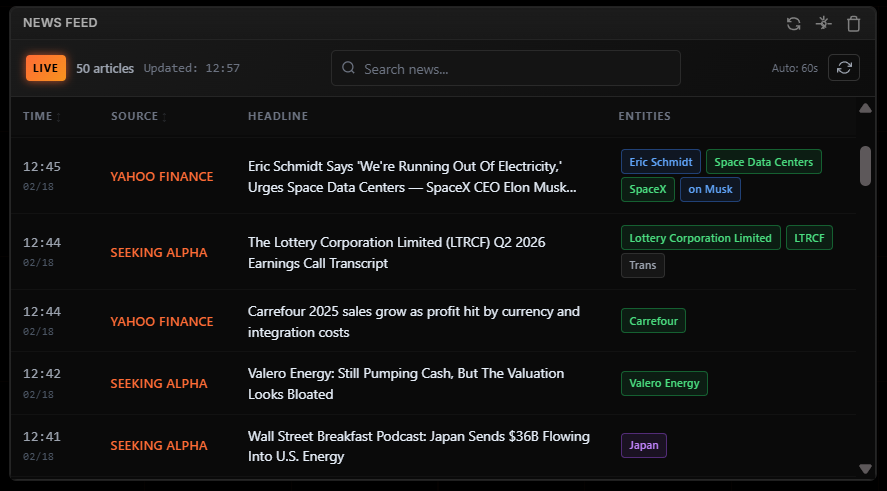Screen dimensions: 887x491
Task: Click the Updated: 12:57 label
Action: point(192,68)
